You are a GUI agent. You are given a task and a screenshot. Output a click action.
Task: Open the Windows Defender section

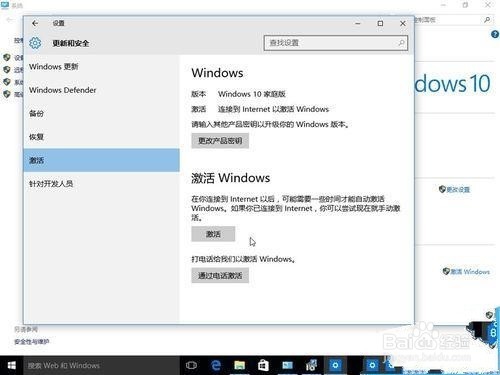101,90
